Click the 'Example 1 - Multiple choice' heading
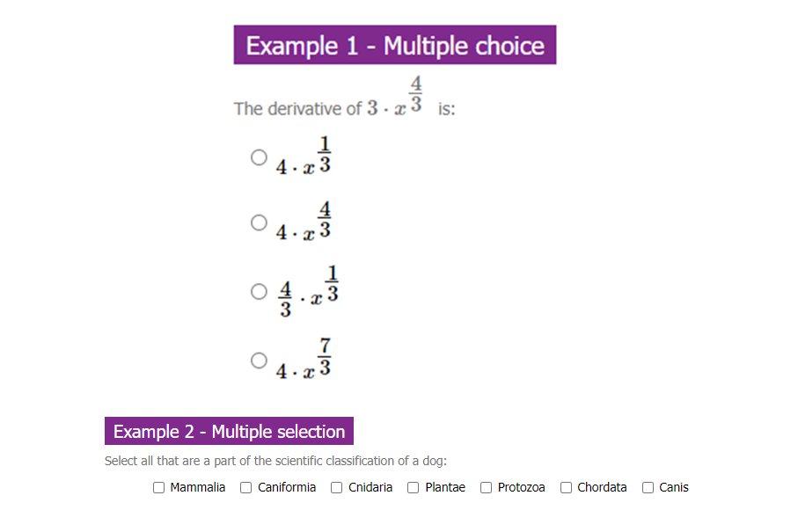 pos(395,45)
